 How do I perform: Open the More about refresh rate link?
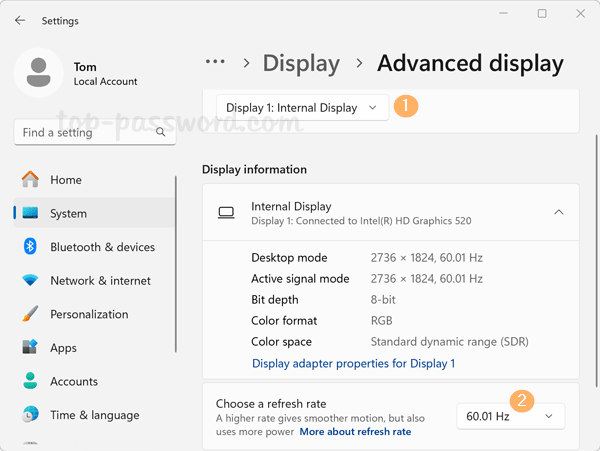tap(355, 432)
